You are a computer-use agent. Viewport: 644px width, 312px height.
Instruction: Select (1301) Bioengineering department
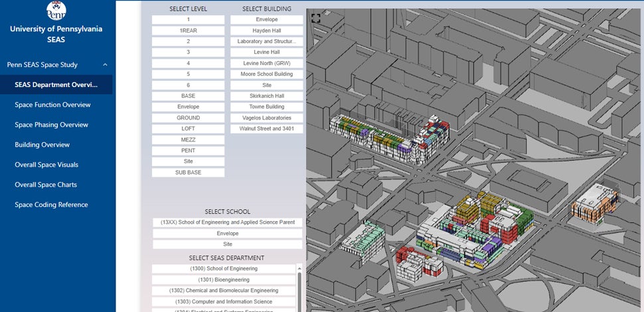coord(224,280)
